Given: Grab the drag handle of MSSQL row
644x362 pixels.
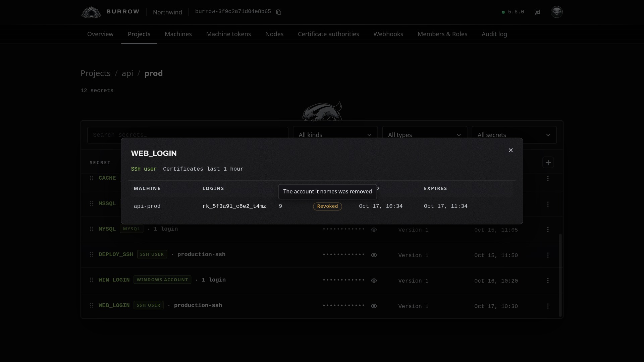Looking at the screenshot, I should (92, 203).
